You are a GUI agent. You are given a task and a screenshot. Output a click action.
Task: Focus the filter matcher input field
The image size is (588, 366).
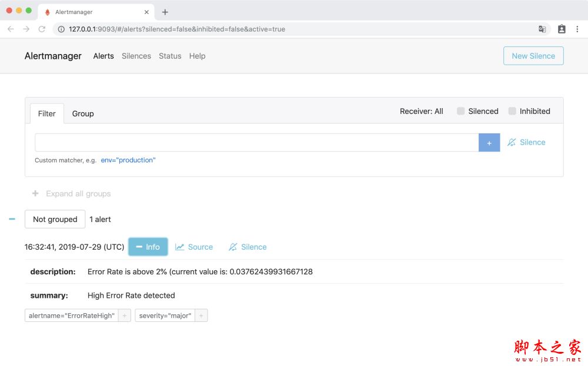(x=256, y=143)
